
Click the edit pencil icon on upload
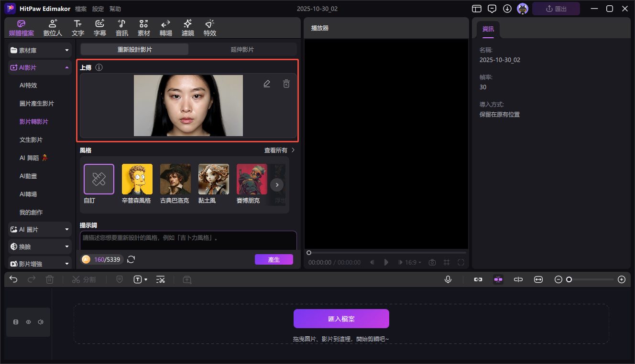coord(267,84)
